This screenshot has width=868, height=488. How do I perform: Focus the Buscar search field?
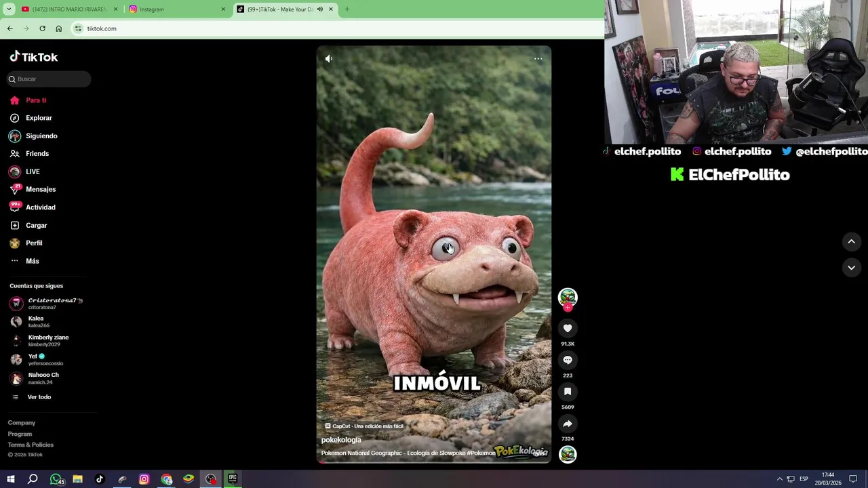point(49,79)
